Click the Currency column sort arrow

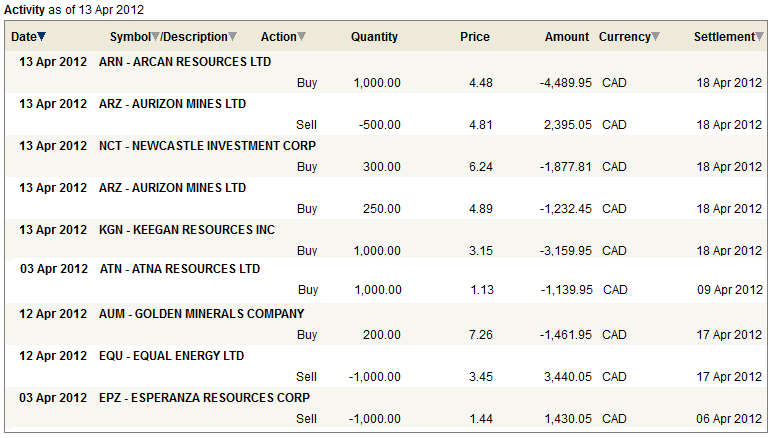pyautogui.click(x=656, y=37)
